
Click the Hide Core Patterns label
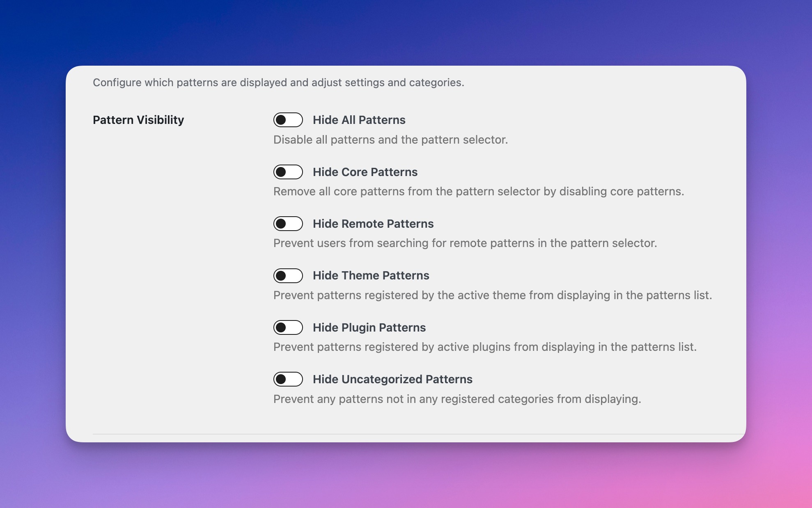click(x=365, y=172)
